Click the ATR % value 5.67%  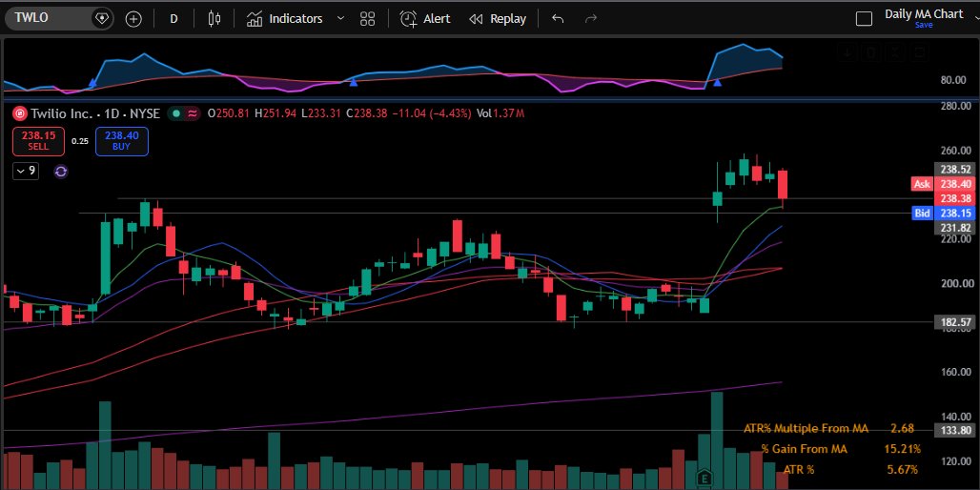(903, 469)
